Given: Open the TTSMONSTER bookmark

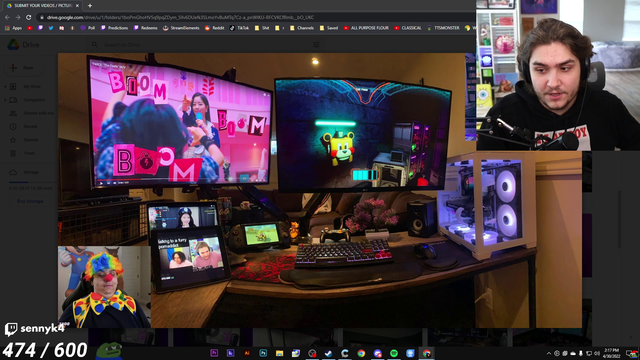Looking at the screenshot, I should click(x=443, y=28).
